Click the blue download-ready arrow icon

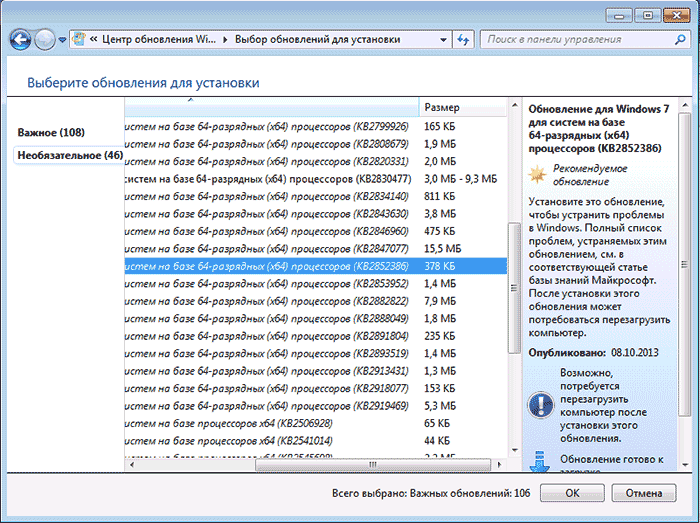click(539, 461)
